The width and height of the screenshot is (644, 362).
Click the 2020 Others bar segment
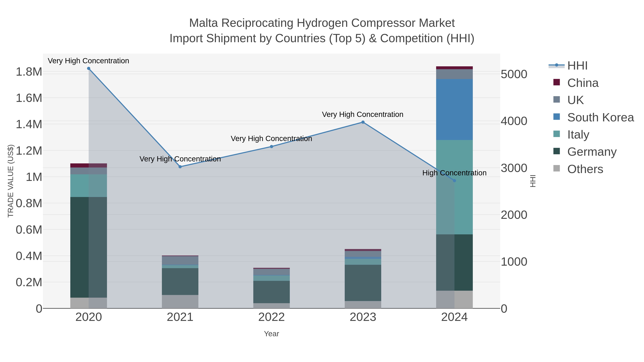pos(89,303)
